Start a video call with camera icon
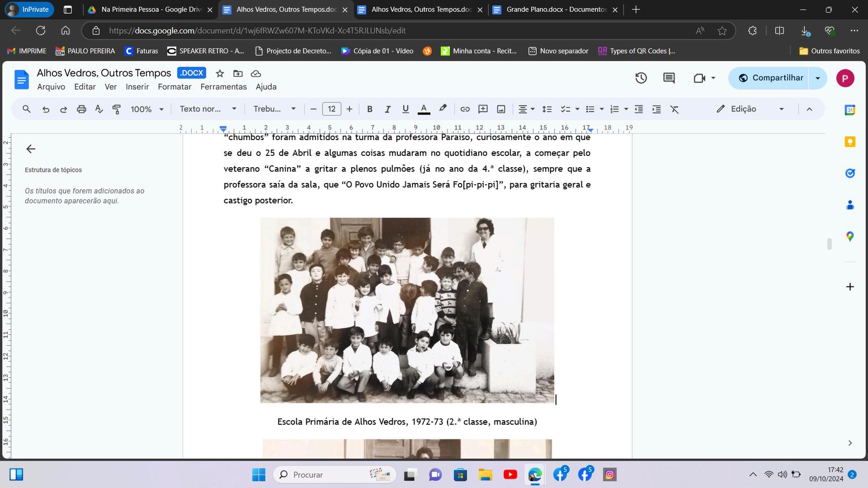The image size is (868, 488). [700, 78]
